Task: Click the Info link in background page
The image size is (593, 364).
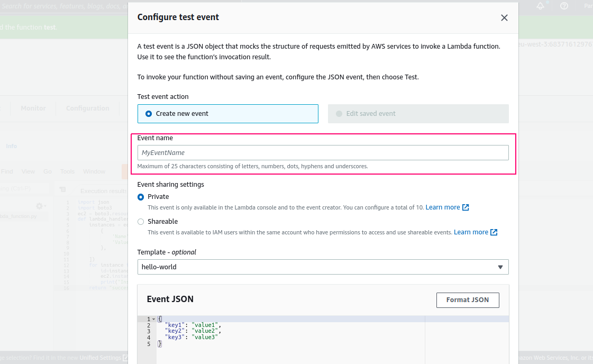Action: [11, 146]
